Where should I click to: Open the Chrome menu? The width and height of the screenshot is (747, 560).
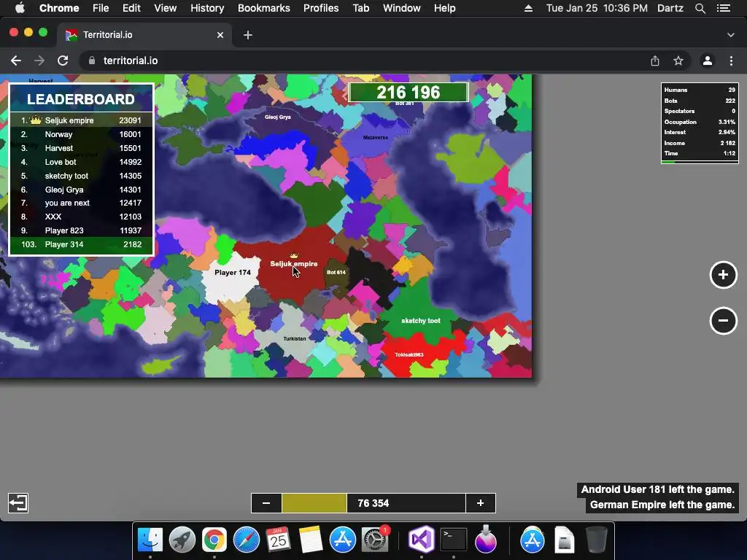[59, 8]
